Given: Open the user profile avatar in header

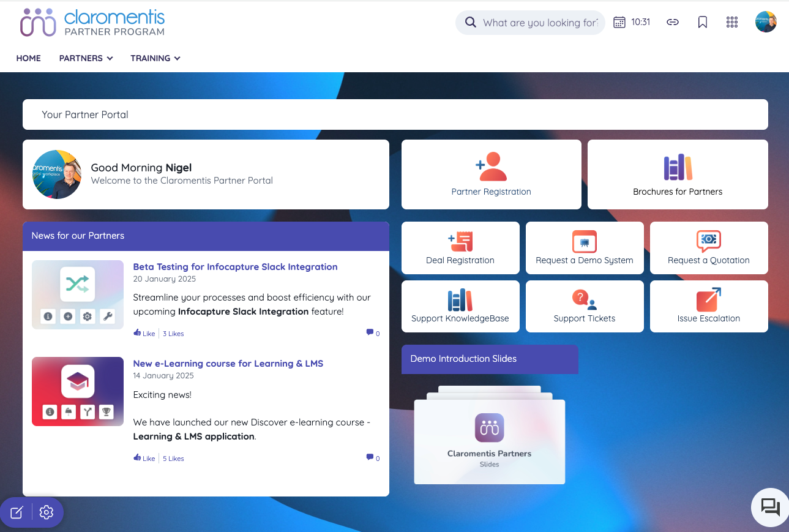Looking at the screenshot, I should pos(766,22).
